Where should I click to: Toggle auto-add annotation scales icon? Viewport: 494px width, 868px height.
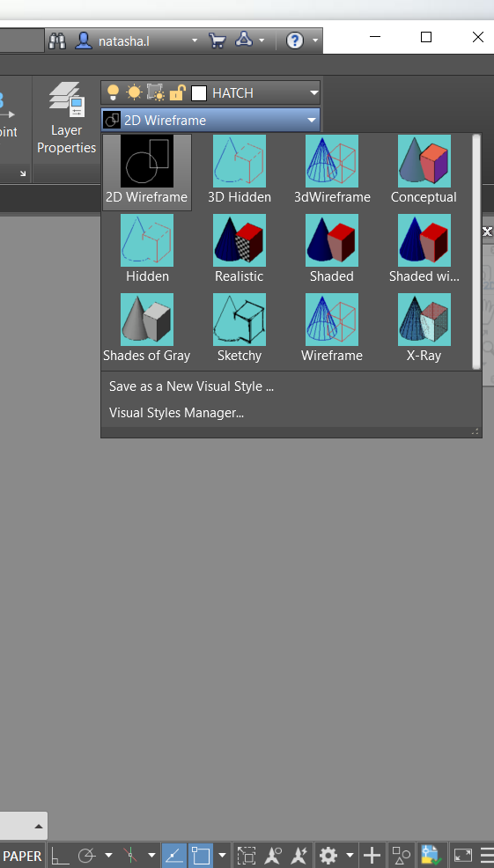[299, 856]
